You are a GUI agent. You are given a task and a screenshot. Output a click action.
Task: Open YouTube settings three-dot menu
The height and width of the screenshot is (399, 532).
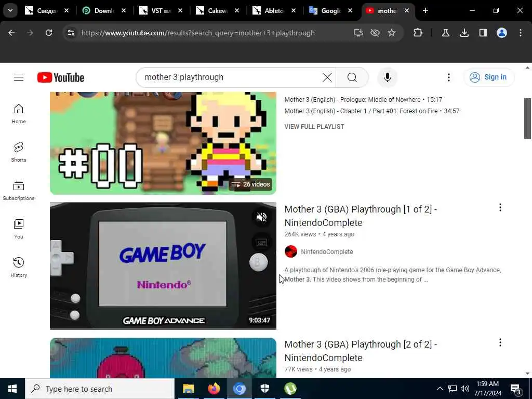click(x=448, y=77)
